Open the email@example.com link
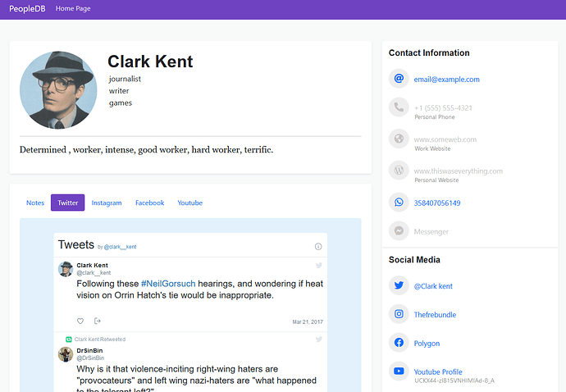The height and width of the screenshot is (392, 566). click(446, 80)
